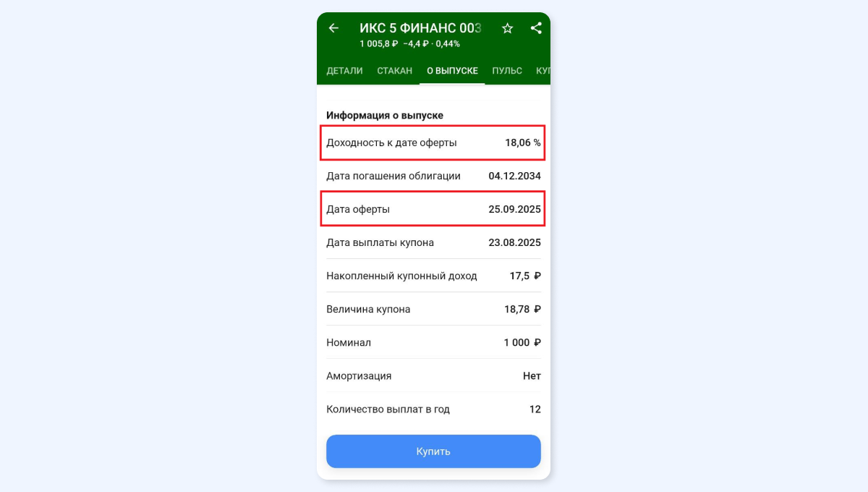Click the ИКС 5 ФИНАНС title
The height and width of the screenshot is (492, 868).
coord(420,28)
